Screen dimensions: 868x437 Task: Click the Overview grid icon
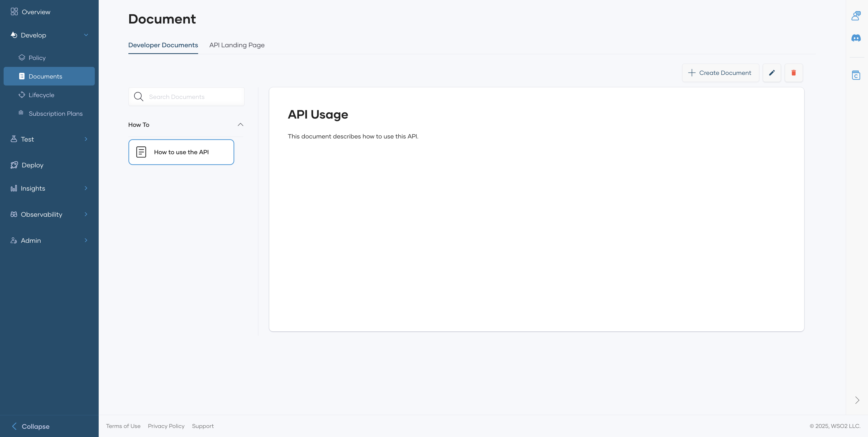14,12
